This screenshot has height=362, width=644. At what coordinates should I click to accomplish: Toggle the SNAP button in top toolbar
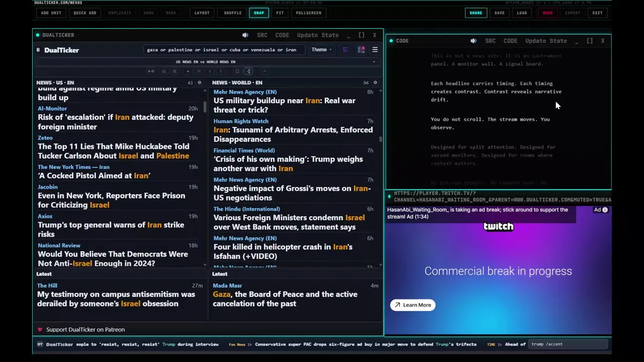pos(259,13)
